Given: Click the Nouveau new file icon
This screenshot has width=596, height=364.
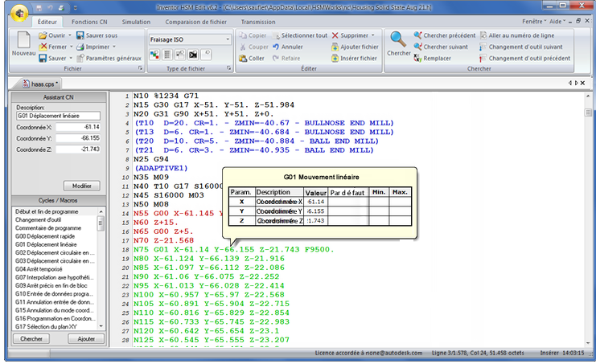Looking at the screenshot, I should 23,40.
